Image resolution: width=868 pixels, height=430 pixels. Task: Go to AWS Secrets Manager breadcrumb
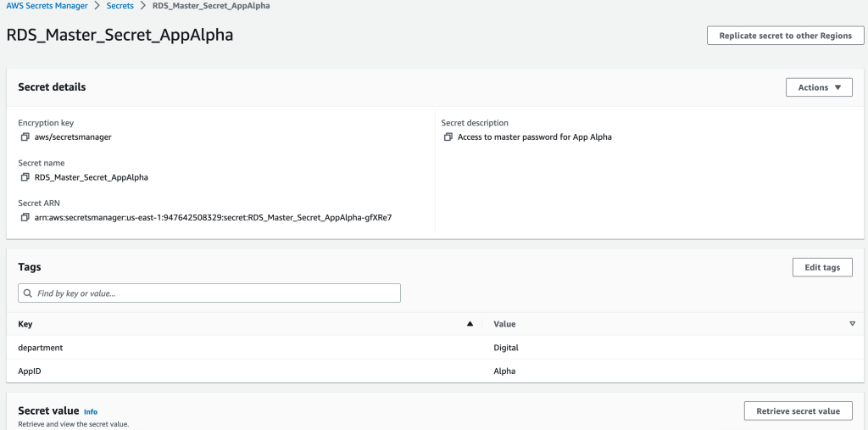click(x=46, y=6)
